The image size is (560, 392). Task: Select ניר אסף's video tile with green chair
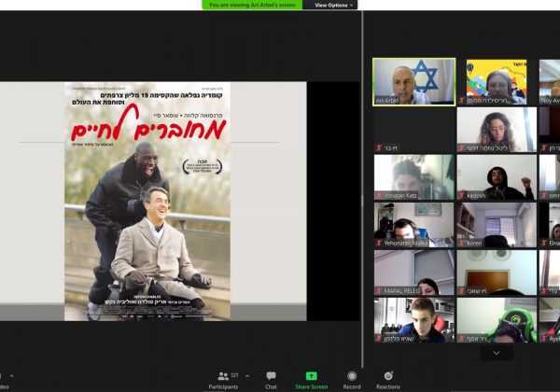(x=497, y=320)
